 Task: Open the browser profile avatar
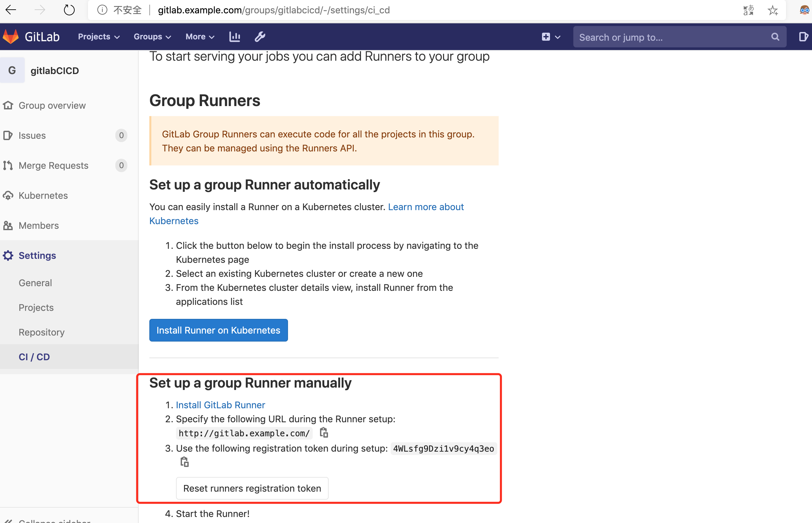(x=805, y=10)
